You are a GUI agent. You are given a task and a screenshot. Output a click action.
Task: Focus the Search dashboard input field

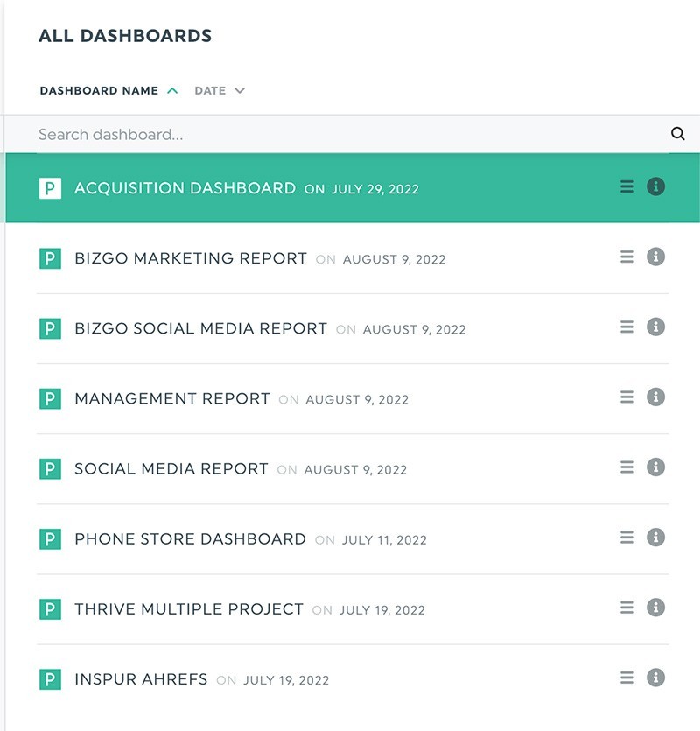pos(332,135)
